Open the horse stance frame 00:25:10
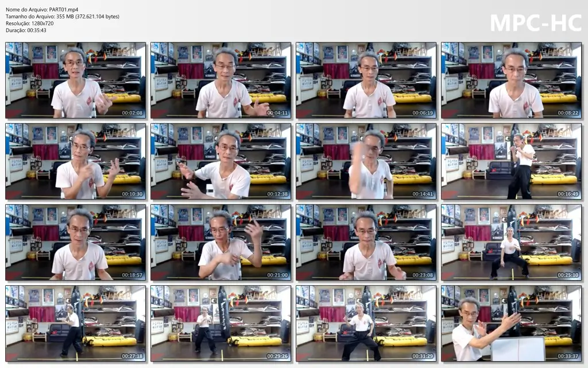The image size is (588, 368). coord(511,243)
